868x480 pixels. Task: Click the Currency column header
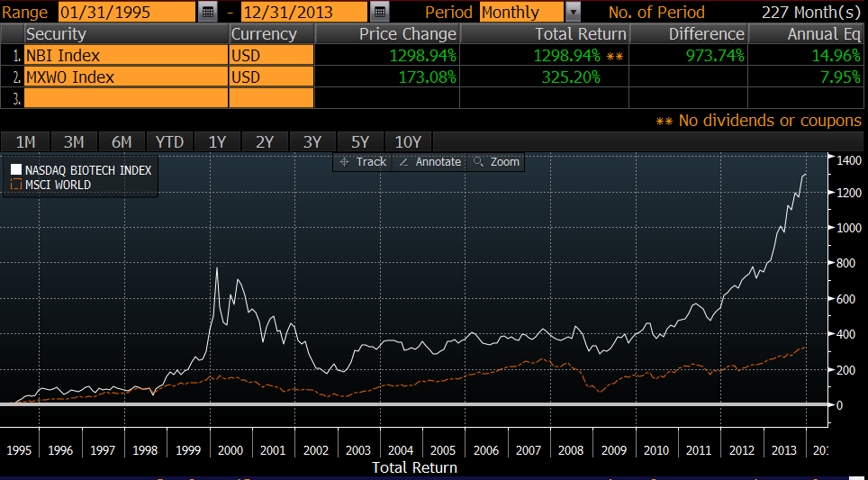click(x=271, y=34)
